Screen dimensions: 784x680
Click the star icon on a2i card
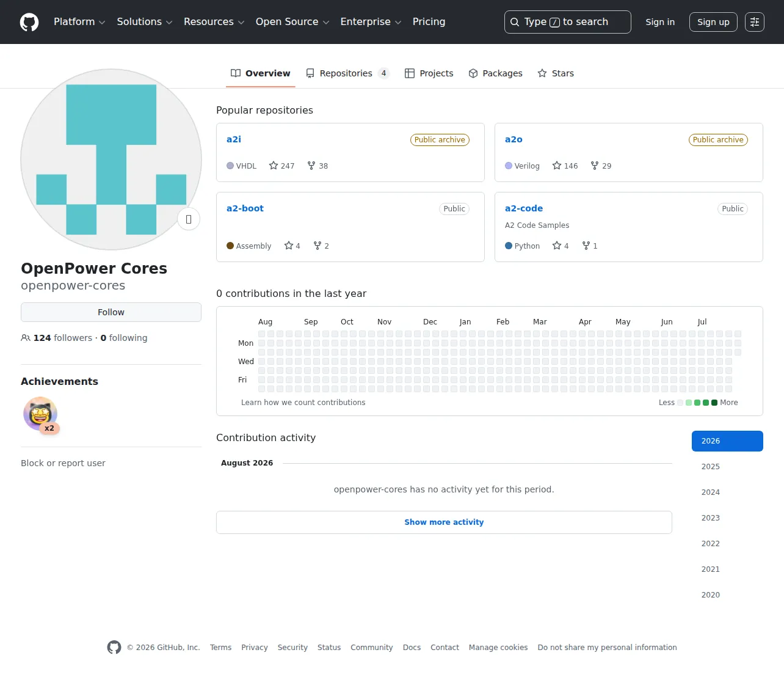click(274, 166)
